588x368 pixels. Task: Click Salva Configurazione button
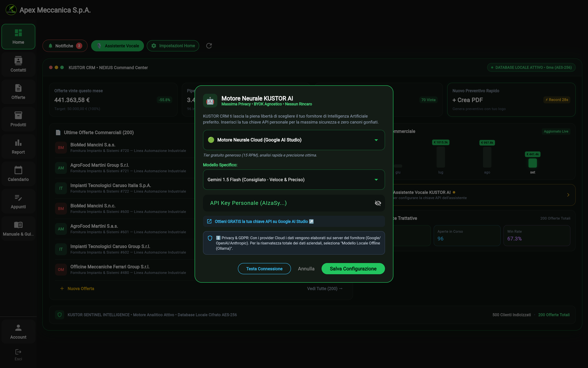coord(353,269)
